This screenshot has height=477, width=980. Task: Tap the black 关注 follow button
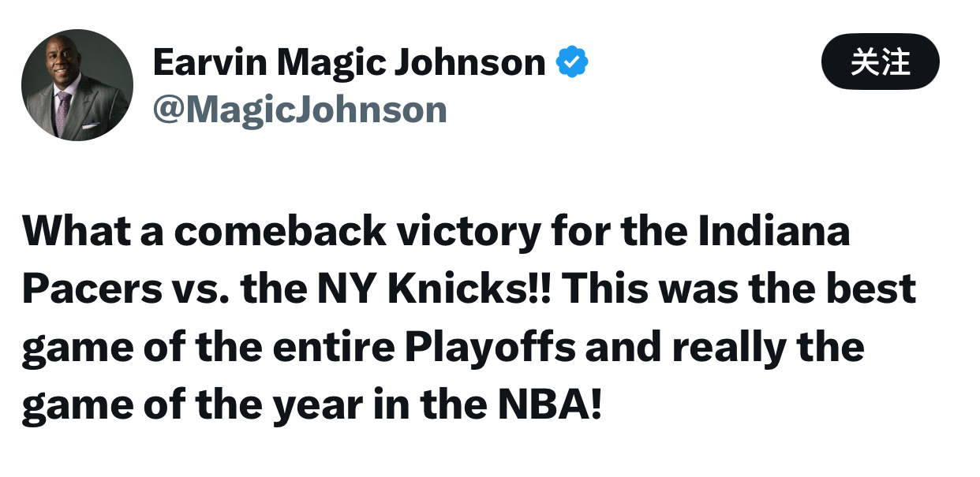(881, 61)
